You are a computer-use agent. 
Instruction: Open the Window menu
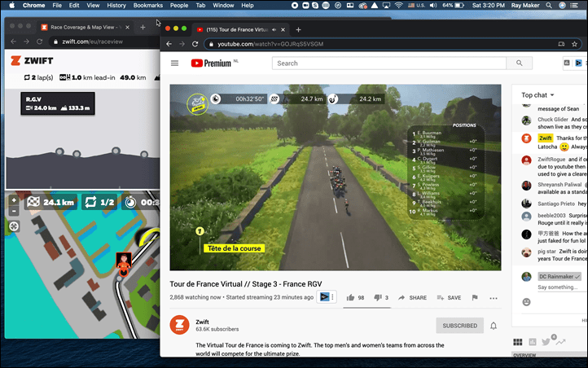click(x=223, y=5)
